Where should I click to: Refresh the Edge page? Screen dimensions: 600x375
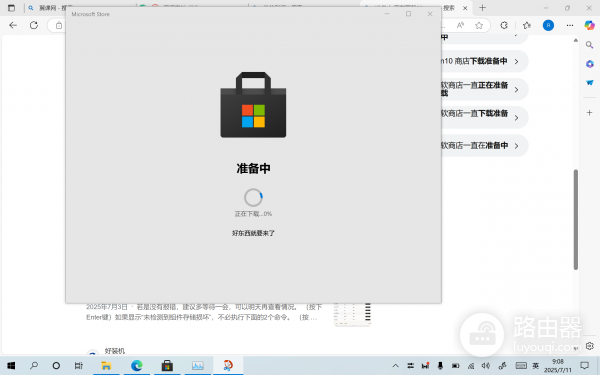tap(34, 25)
